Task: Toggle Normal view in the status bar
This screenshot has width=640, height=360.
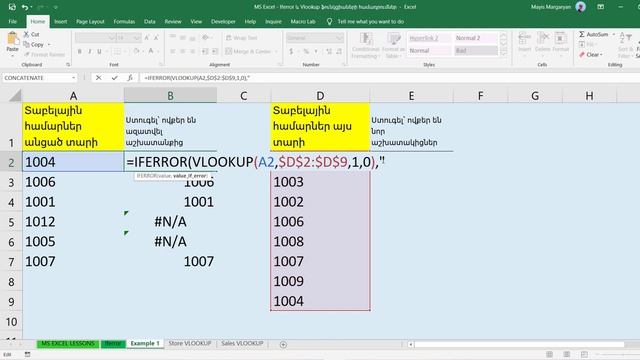Action: pyautogui.click(x=549, y=354)
